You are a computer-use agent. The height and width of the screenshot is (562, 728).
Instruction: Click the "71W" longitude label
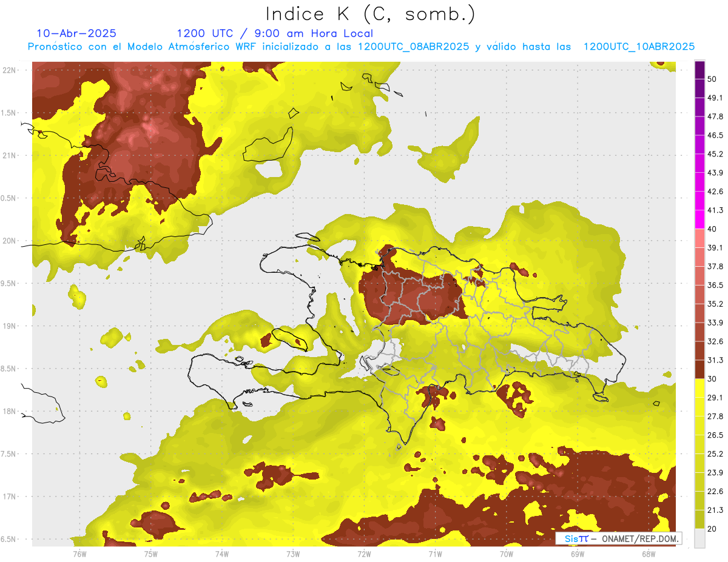tap(435, 554)
